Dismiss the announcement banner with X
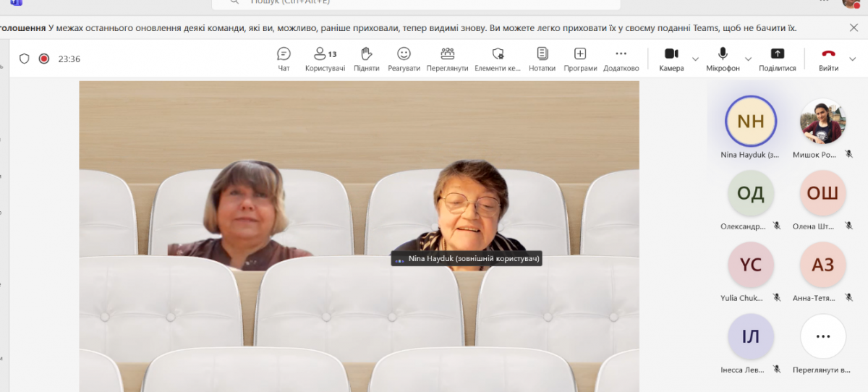The height and width of the screenshot is (392, 868). (854, 27)
